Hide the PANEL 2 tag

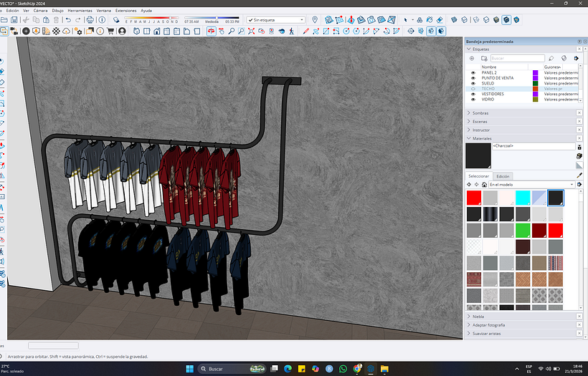(x=473, y=73)
